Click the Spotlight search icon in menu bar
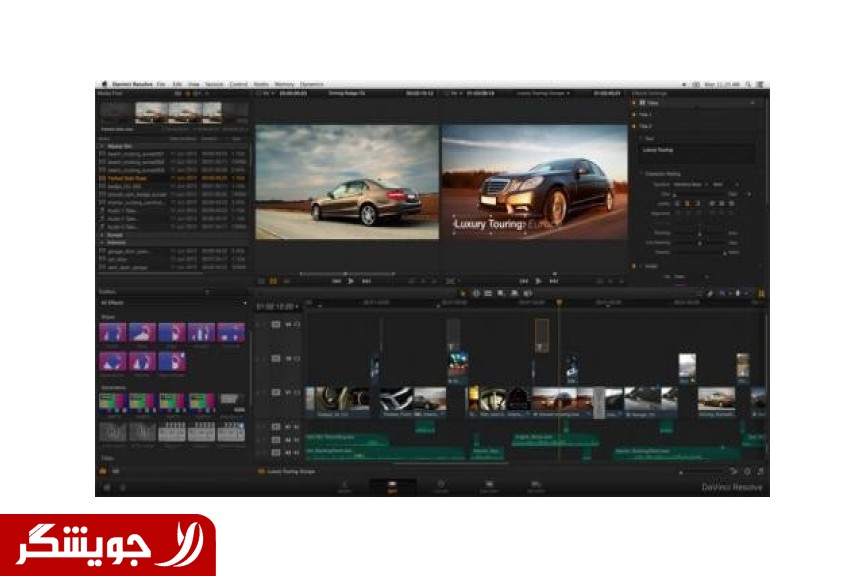This screenshot has height=576, width=864. pos(748,84)
